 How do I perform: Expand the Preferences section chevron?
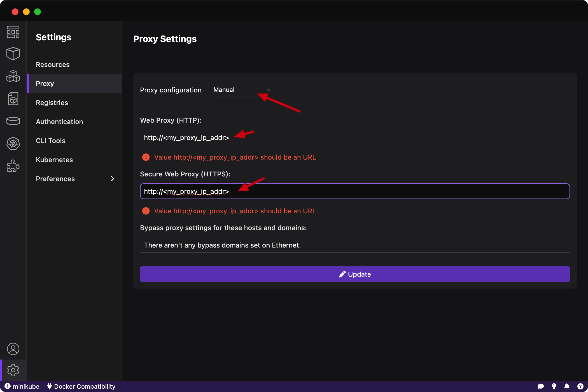(x=113, y=179)
